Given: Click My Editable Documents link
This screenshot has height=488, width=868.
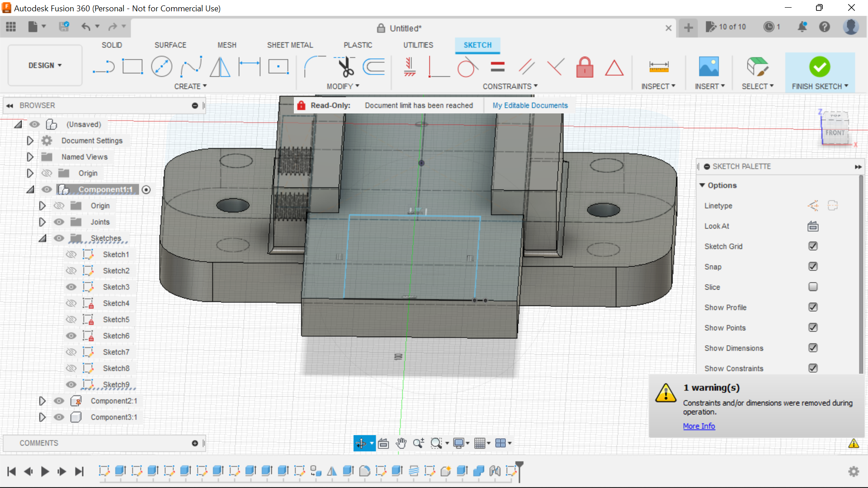Looking at the screenshot, I should click(530, 105).
